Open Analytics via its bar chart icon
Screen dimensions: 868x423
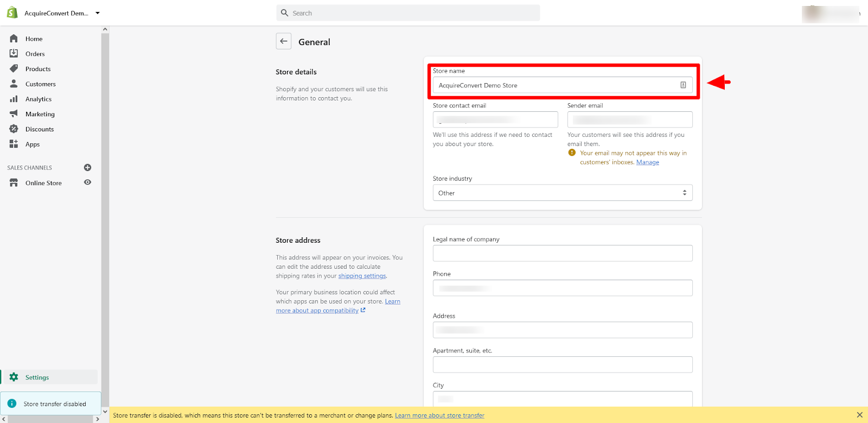tap(14, 99)
